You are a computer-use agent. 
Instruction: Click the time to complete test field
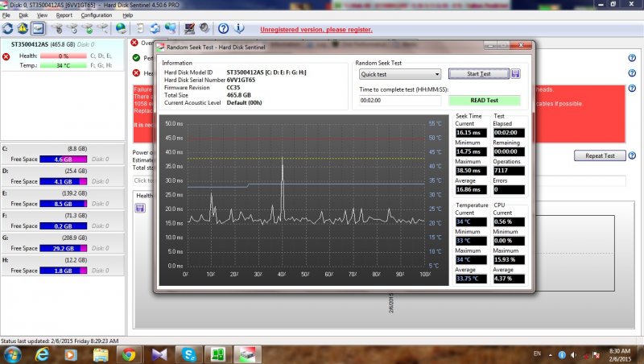400,100
